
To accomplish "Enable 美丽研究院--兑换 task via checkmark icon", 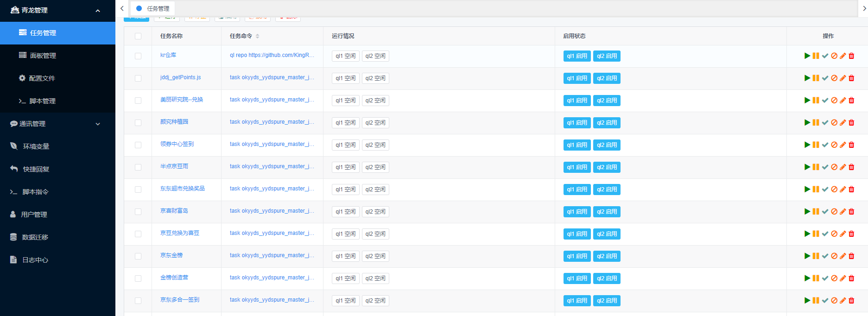I will coord(825,100).
